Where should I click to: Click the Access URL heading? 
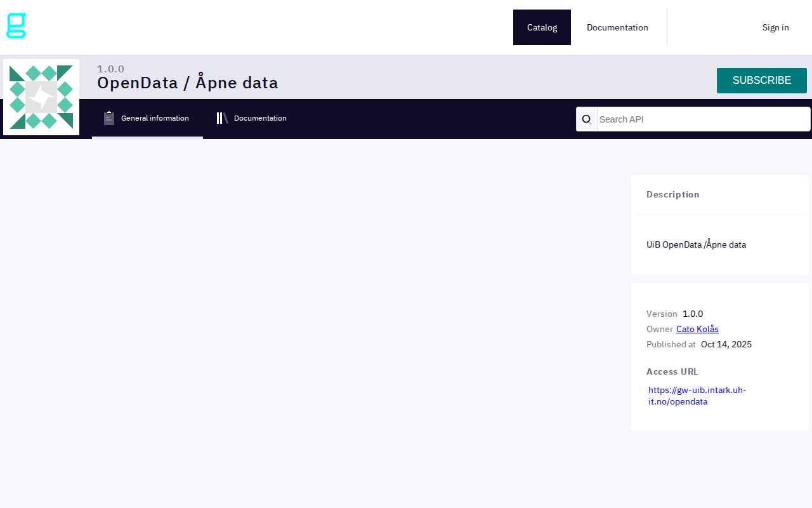pos(672,371)
